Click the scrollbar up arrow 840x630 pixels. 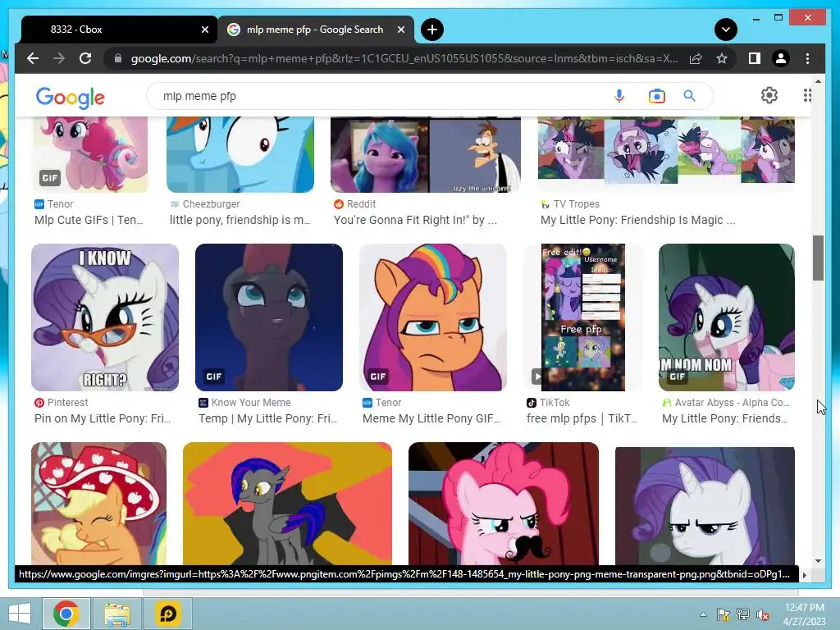click(818, 81)
